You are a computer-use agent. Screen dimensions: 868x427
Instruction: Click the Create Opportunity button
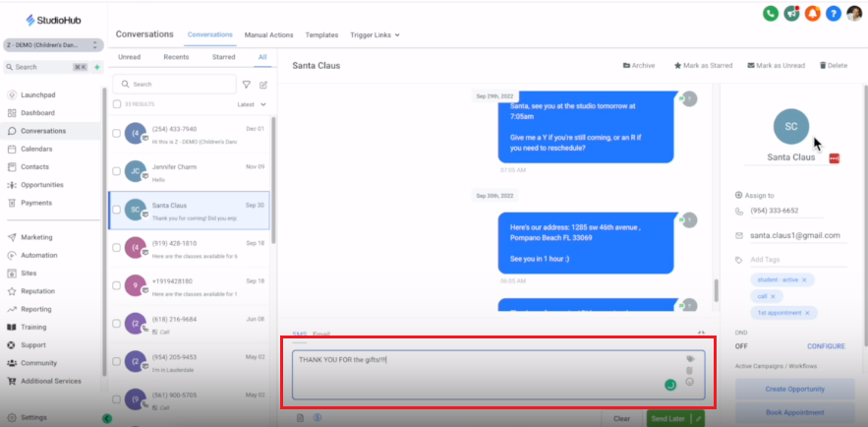pyautogui.click(x=794, y=390)
